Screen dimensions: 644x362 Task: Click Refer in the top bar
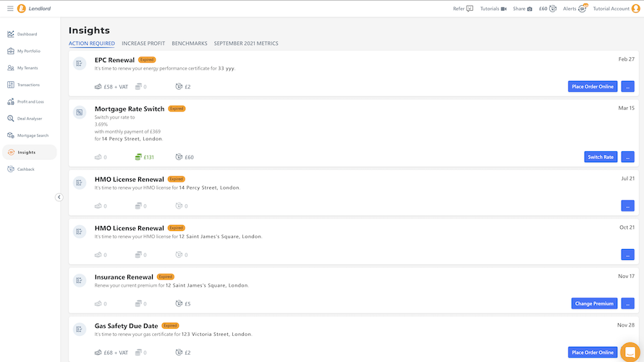pos(463,9)
